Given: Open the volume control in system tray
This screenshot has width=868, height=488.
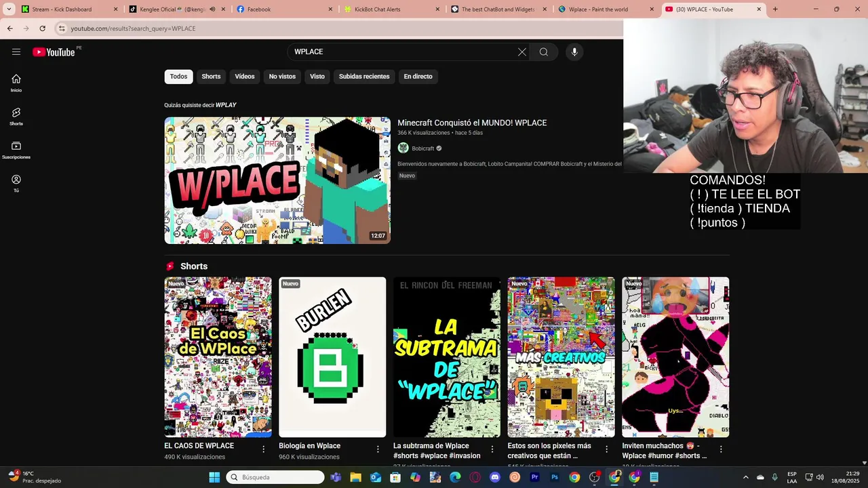Looking at the screenshot, I should pos(820,477).
